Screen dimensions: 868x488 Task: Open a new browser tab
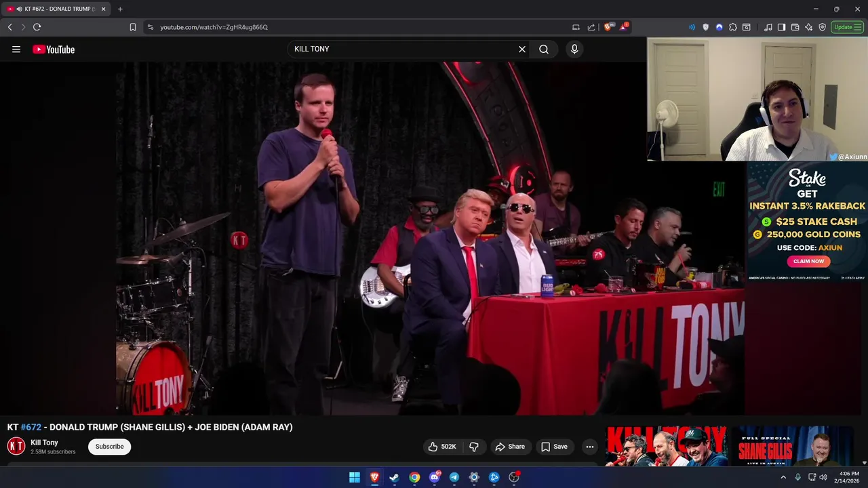coord(120,9)
